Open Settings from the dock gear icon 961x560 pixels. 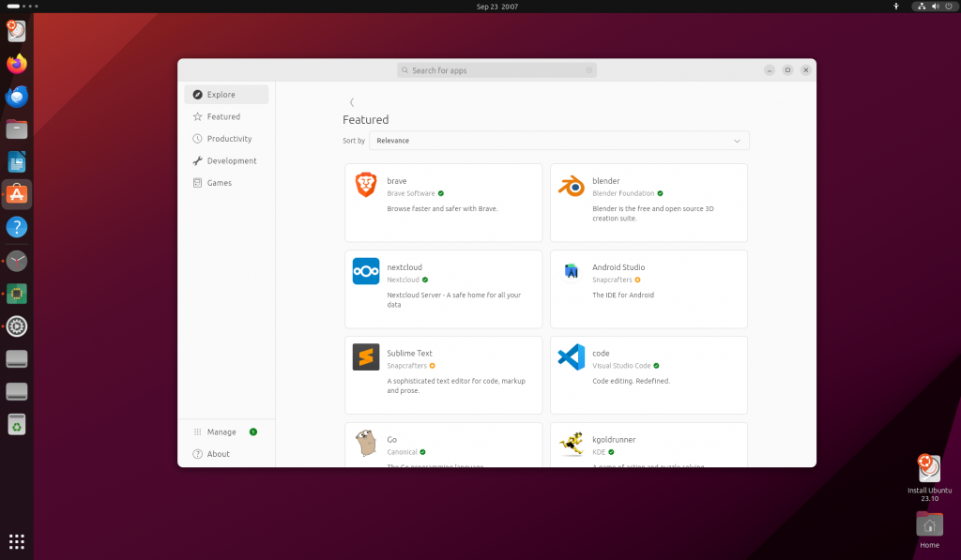[15, 326]
